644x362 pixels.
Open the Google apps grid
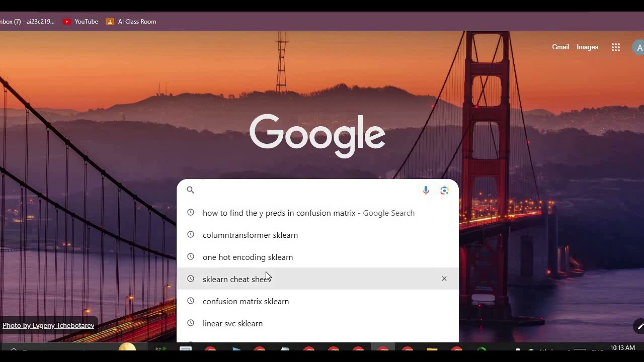coord(616,47)
